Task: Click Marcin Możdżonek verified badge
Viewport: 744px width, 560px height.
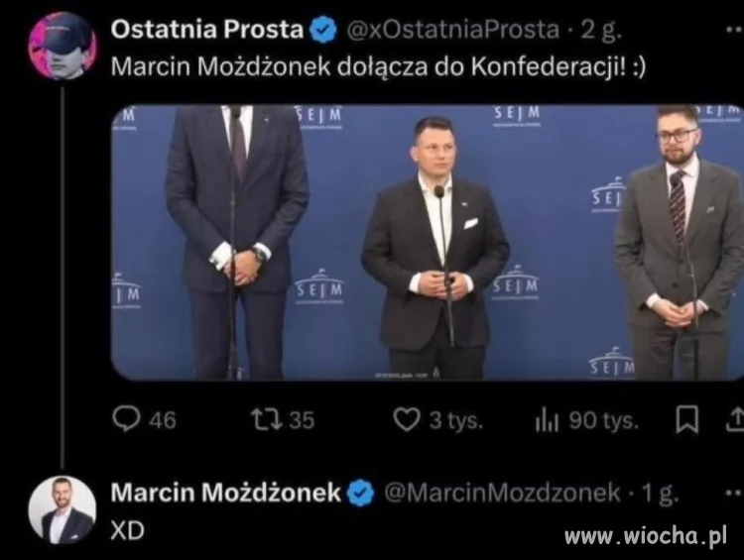Action: click(361, 494)
